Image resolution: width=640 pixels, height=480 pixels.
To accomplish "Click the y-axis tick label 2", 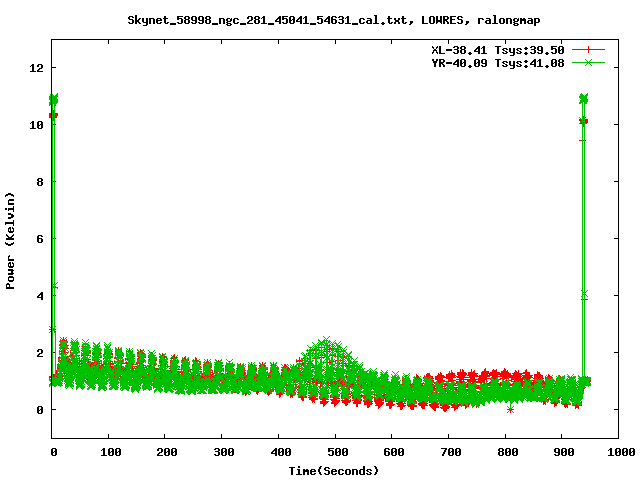I will click(x=40, y=353).
